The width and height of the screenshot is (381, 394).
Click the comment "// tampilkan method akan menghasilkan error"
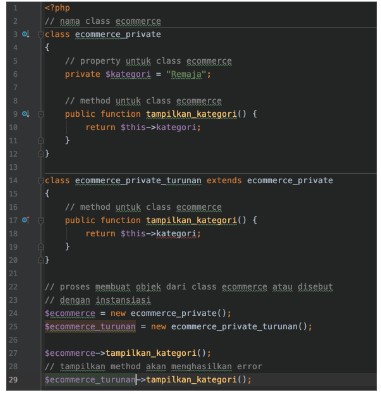[x=153, y=366]
